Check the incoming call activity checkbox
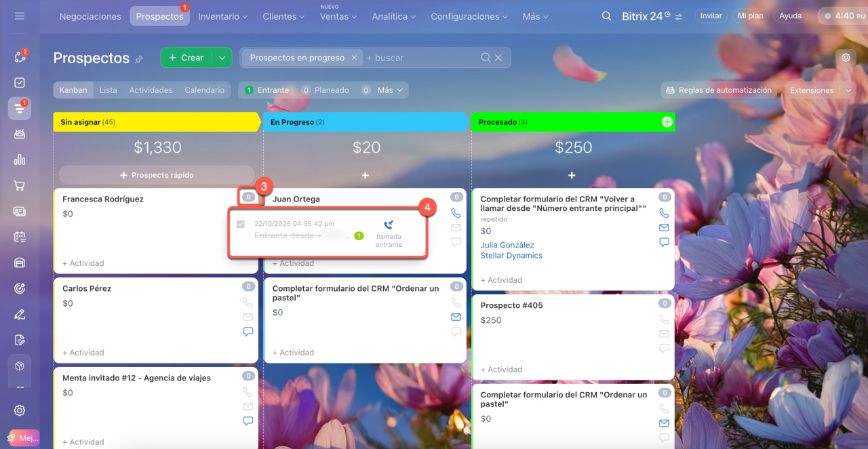 241,224
